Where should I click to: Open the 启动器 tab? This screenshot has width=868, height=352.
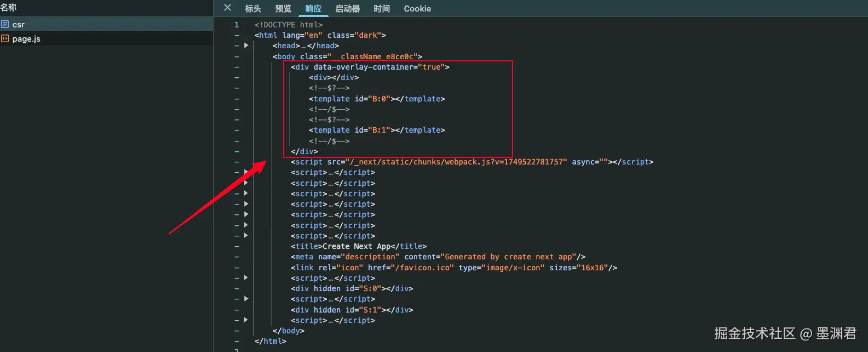coord(348,9)
